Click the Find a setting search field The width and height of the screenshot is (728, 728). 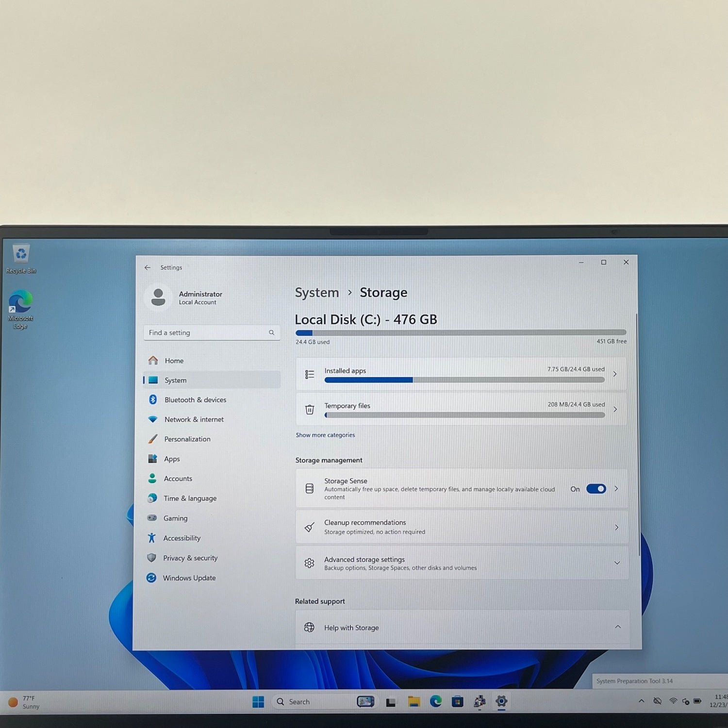(x=206, y=332)
